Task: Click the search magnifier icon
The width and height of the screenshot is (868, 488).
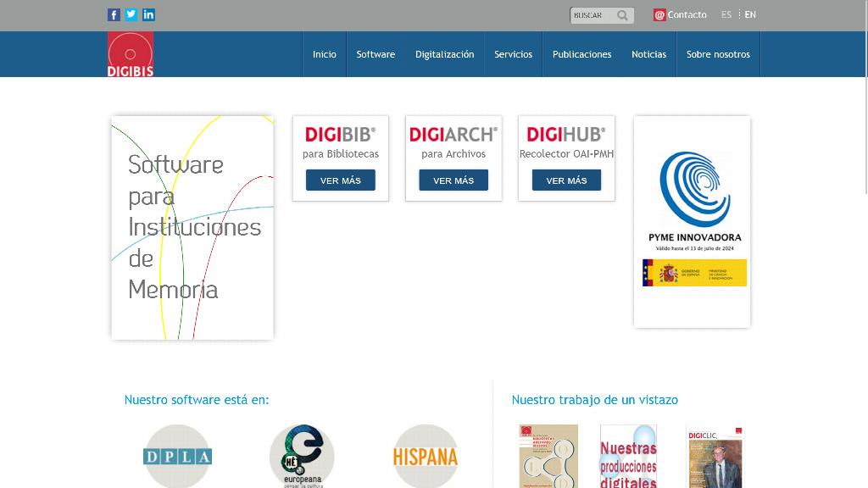Action: (623, 15)
